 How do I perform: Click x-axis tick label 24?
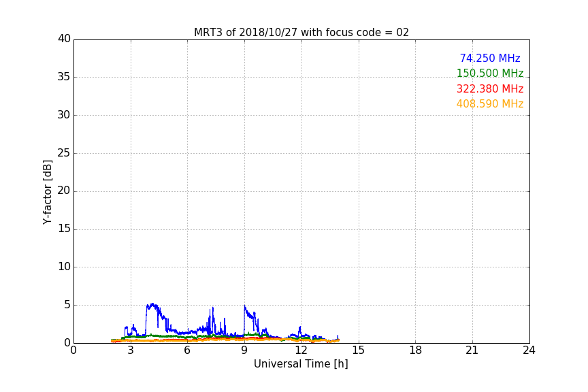tap(529, 350)
